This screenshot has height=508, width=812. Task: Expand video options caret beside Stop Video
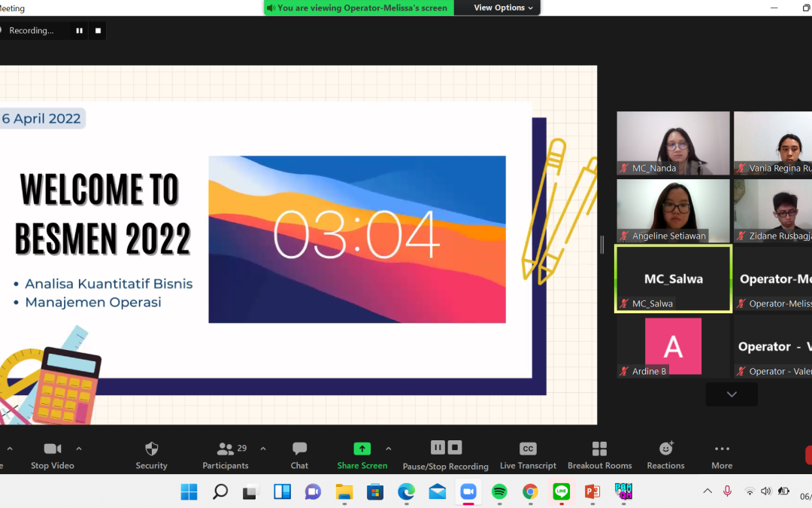pos(79,449)
